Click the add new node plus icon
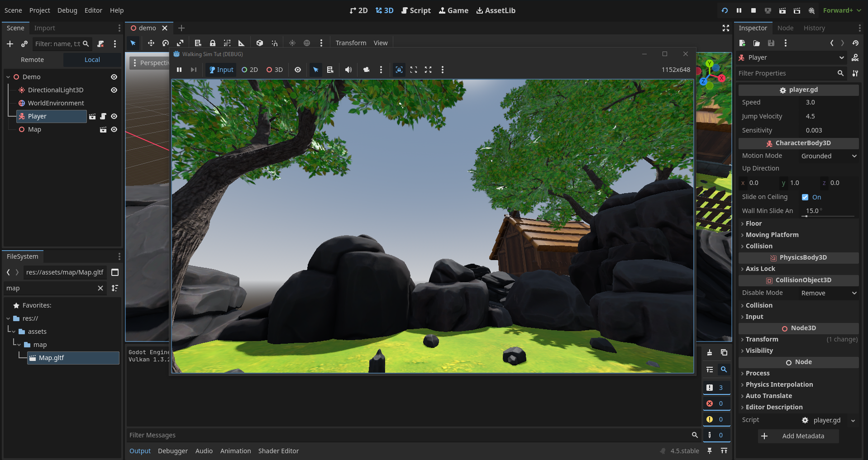Viewport: 868px width, 460px height. tap(10, 44)
